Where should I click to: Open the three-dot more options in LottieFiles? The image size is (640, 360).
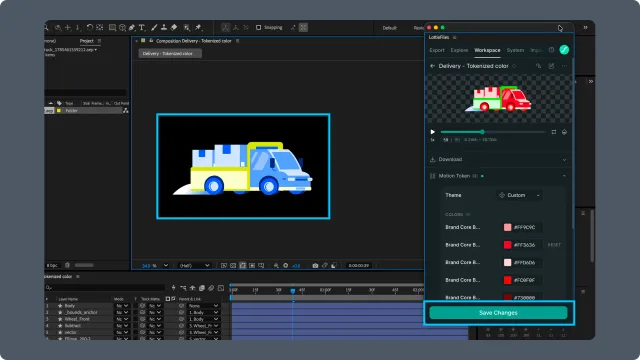pyautogui.click(x=564, y=66)
